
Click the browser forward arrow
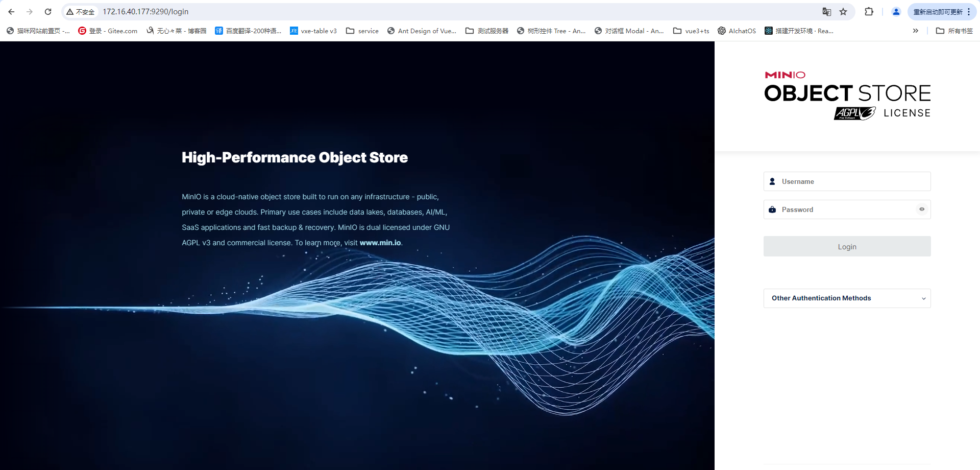[x=30, y=12]
